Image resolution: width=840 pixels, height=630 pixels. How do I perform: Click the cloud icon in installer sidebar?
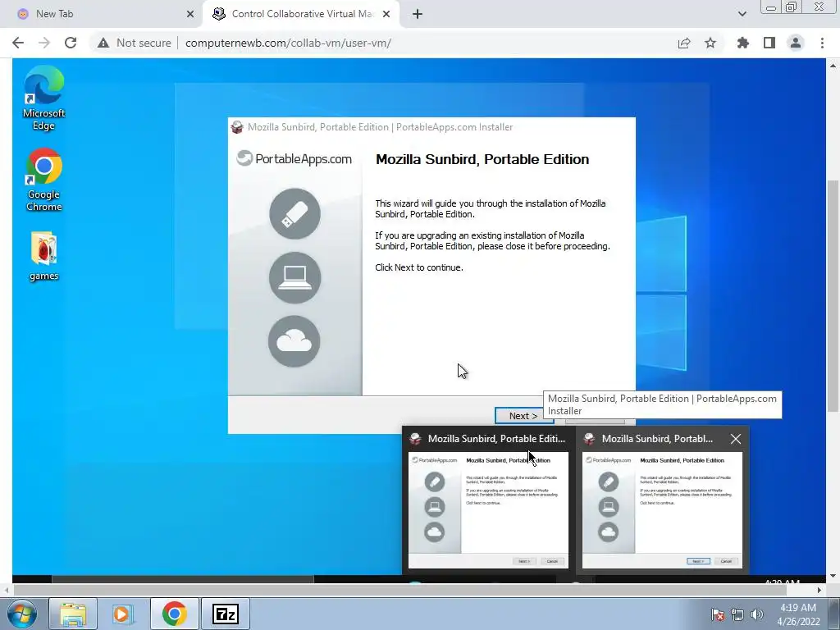(x=294, y=341)
